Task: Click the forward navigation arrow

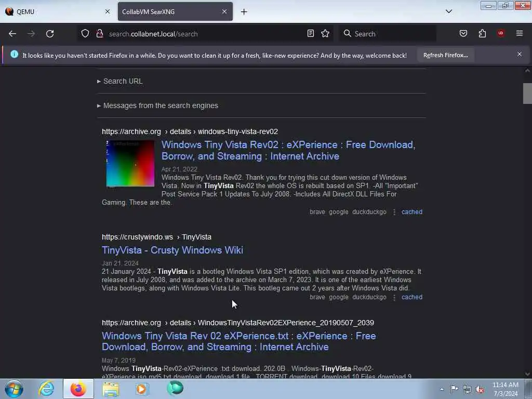Action: pyautogui.click(x=31, y=34)
